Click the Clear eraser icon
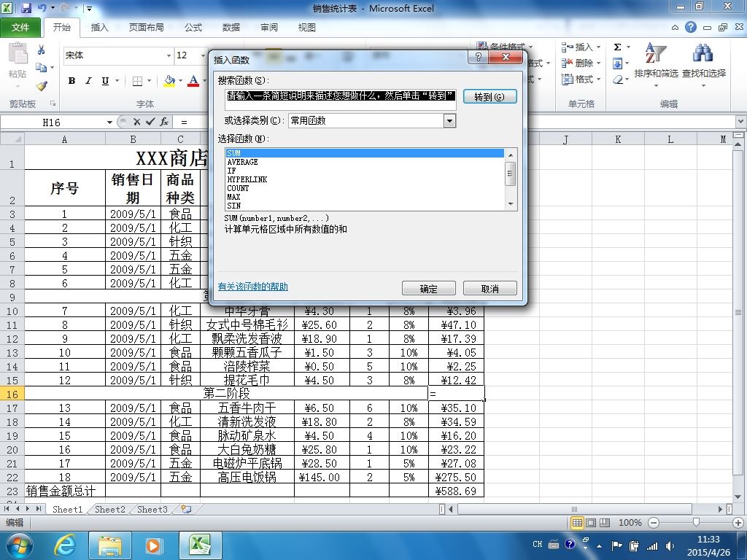 click(617, 79)
